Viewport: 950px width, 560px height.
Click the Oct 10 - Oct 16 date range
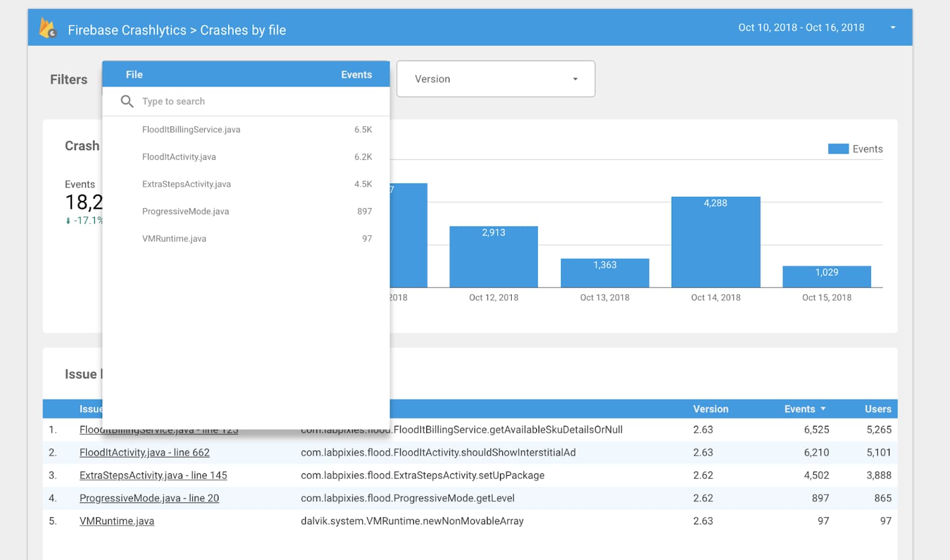point(801,27)
